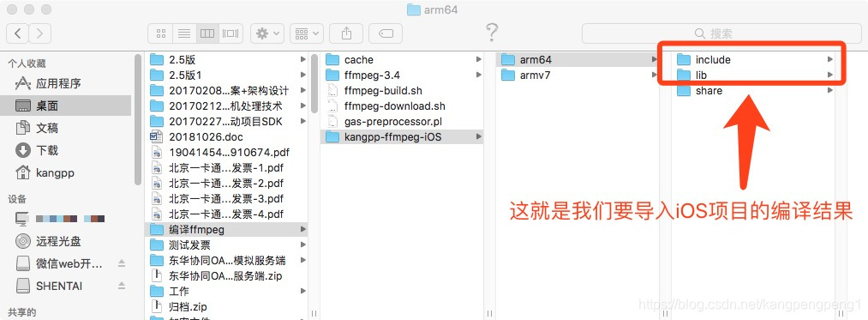Select the include folder
The image size is (868, 320).
(753, 60)
